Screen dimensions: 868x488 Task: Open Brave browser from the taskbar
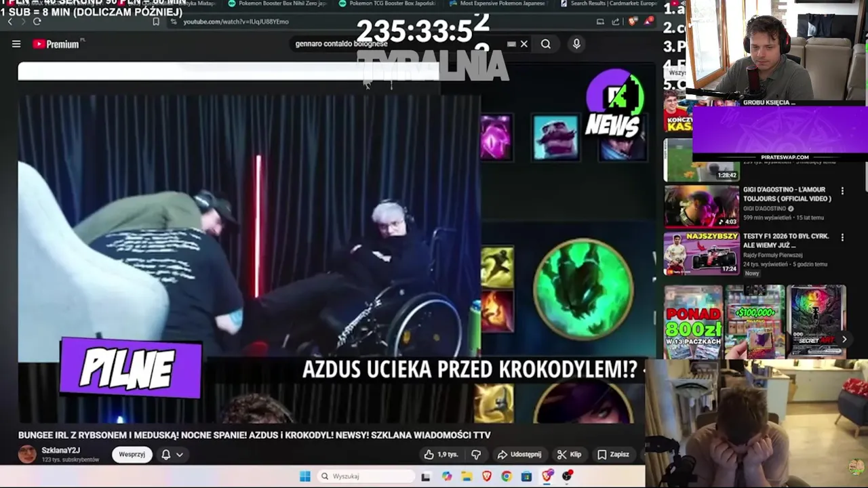[486, 476]
